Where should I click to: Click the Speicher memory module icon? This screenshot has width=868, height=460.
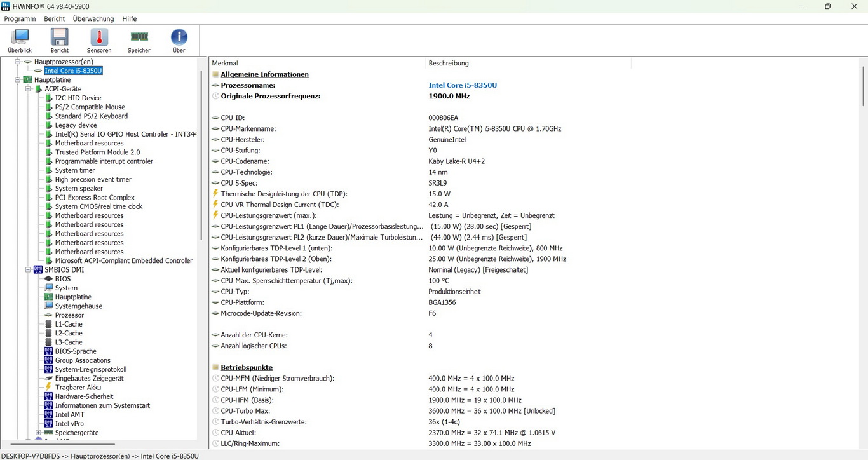[x=139, y=41]
